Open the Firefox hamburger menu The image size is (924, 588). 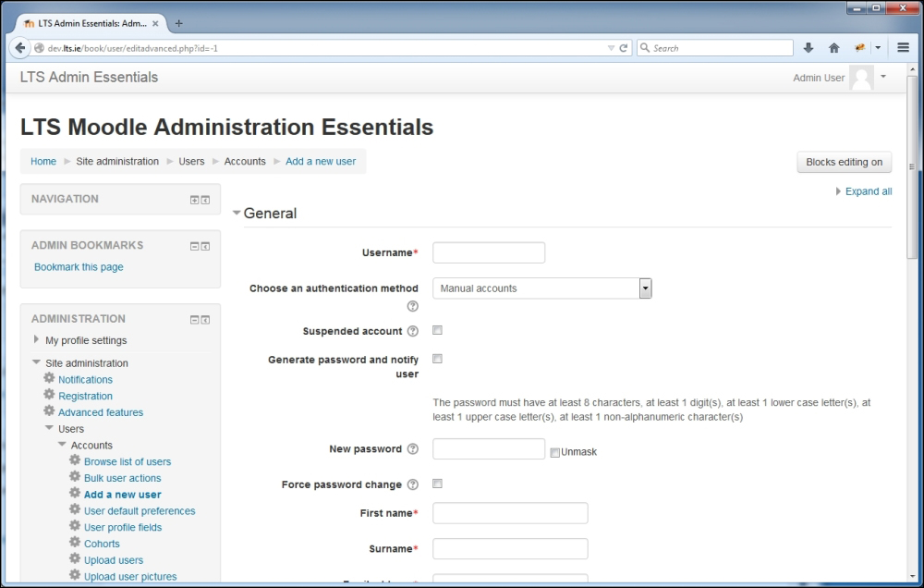(x=902, y=47)
